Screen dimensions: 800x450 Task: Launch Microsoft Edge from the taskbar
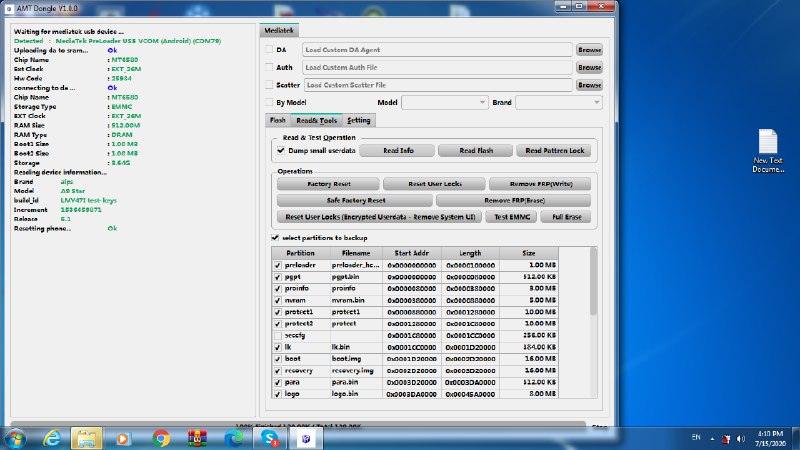234,438
